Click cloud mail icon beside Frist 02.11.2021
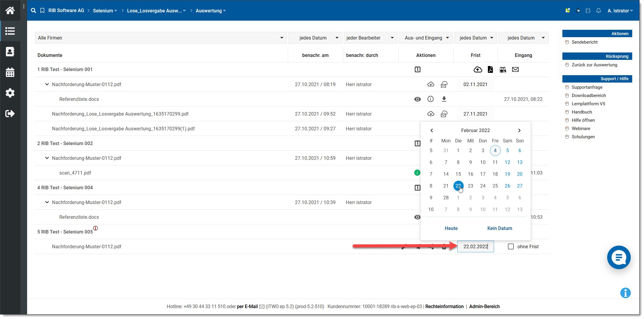The width and height of the screenshot is (644, 319). pyautogui.click(x=444, y=84)
